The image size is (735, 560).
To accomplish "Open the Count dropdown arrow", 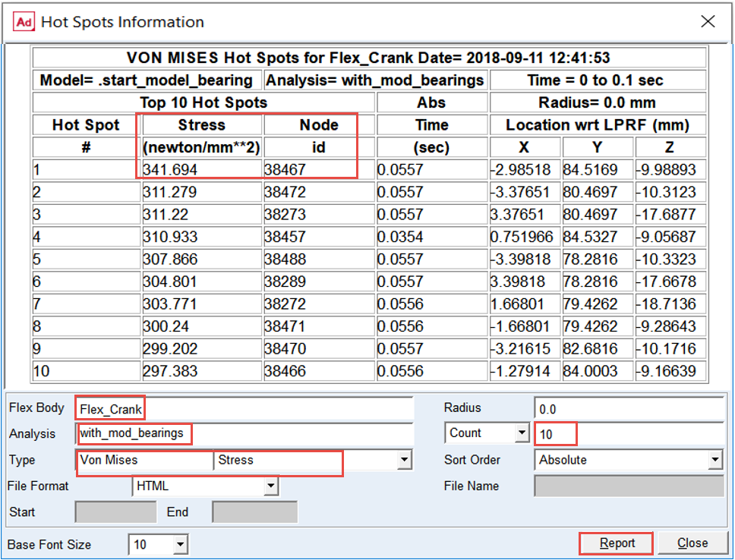I will click(522, 433).
